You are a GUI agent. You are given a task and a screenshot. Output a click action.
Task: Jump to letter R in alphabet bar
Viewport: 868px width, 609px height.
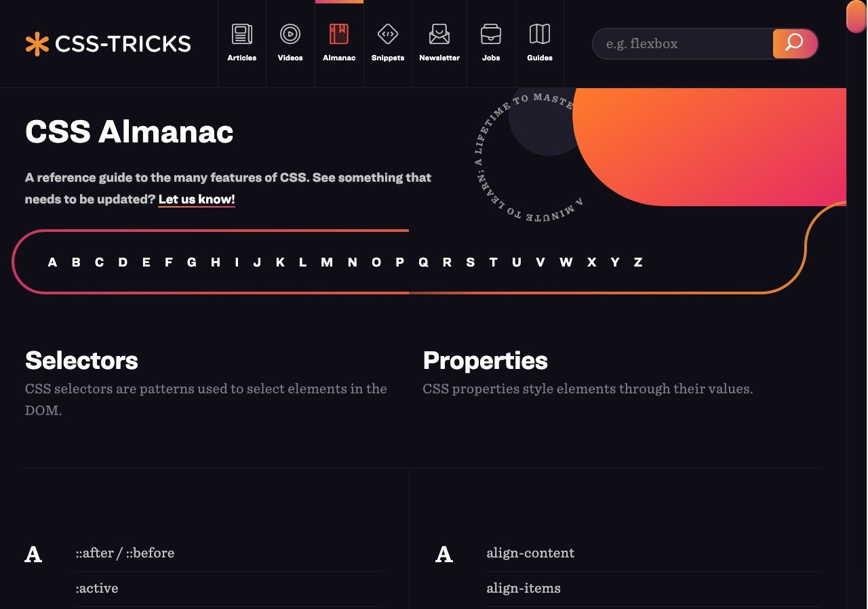coord(447,262)
